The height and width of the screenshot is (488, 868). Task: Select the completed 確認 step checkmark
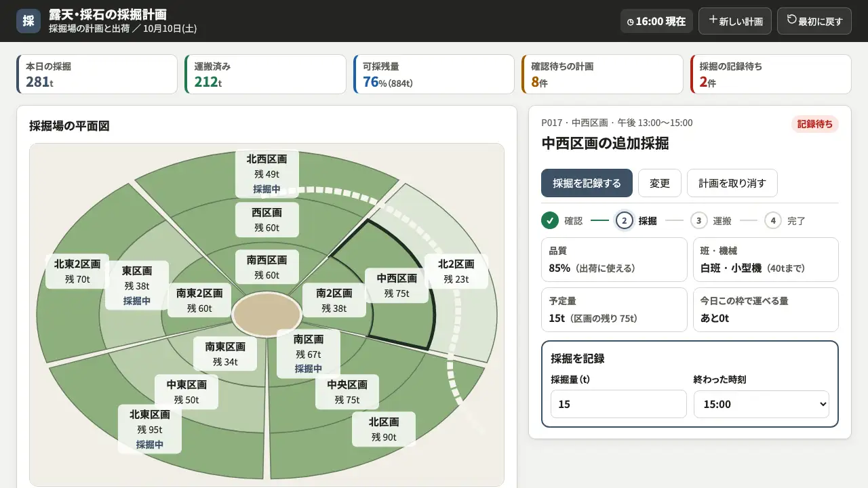(x=549, y=220)
